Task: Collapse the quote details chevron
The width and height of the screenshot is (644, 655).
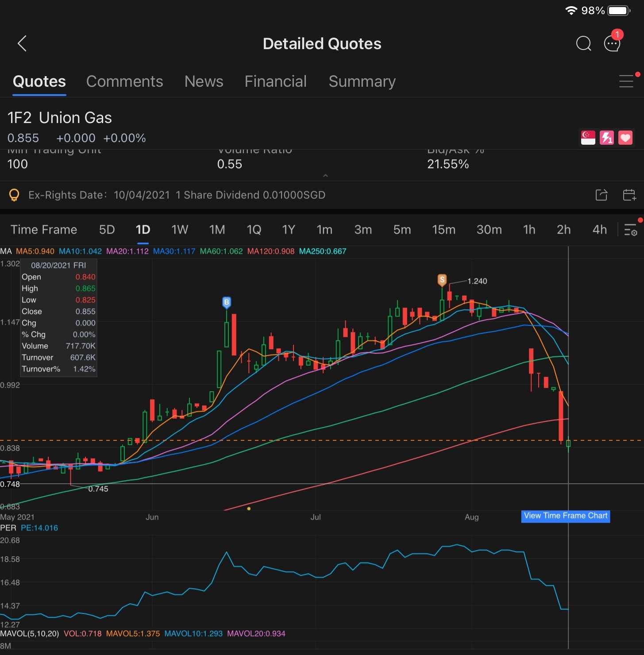Action: coord(325,176)
